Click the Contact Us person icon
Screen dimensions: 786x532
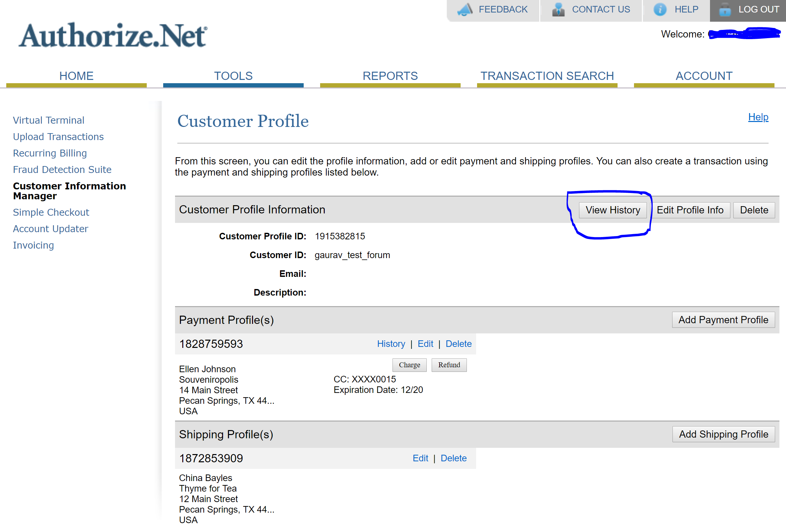click(558, 10)
